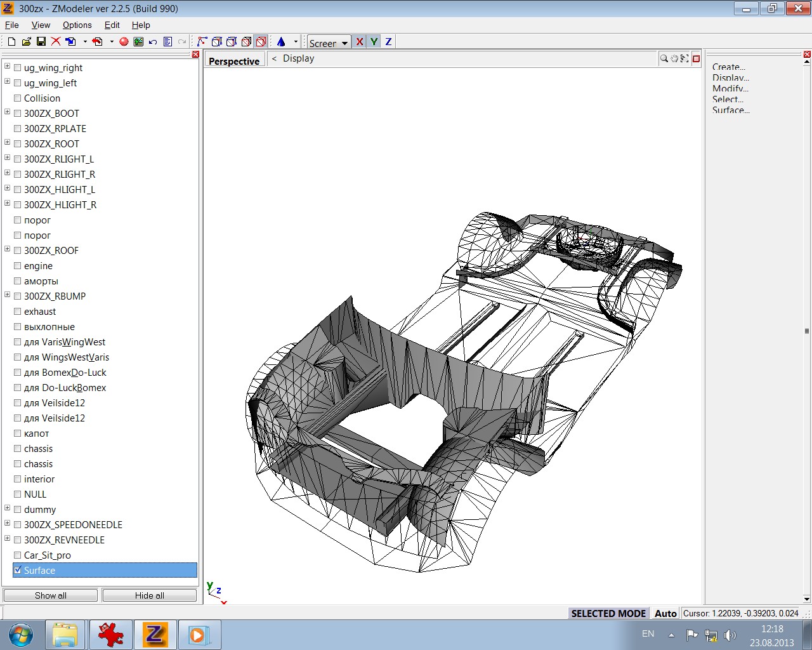Click the open folder toolbar icon
The height and width of the screenshot is (650, 812).
click(26, 42)
